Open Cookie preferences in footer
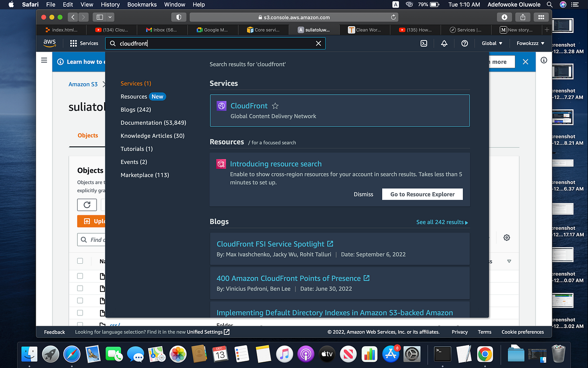 (522, 332)
